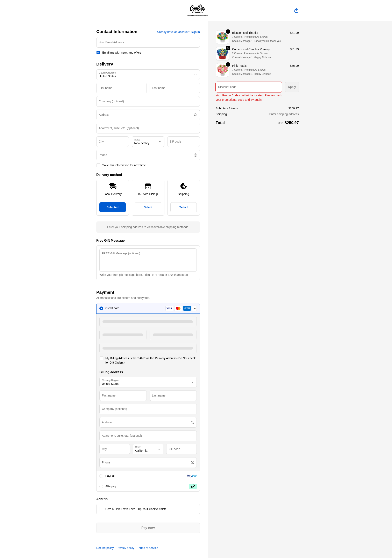Viewport: 392px width, 558px height.
Task: Check Save this information for next time
Action: pos(98,165)
